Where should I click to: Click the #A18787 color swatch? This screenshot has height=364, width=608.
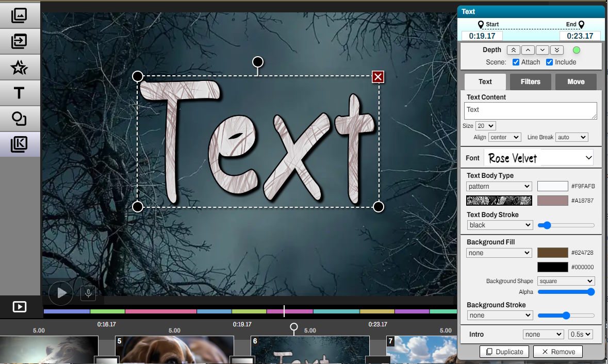(x=552, y=201)
